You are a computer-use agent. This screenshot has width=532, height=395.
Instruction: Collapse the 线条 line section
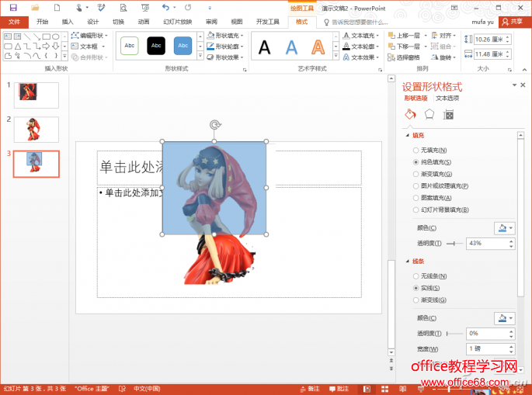coord(408,262)
